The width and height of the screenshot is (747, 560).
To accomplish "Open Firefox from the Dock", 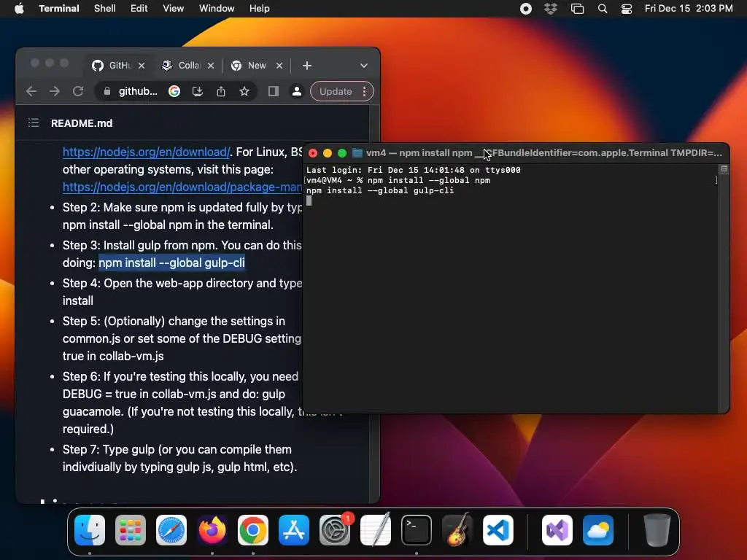I will pos(212,530).
